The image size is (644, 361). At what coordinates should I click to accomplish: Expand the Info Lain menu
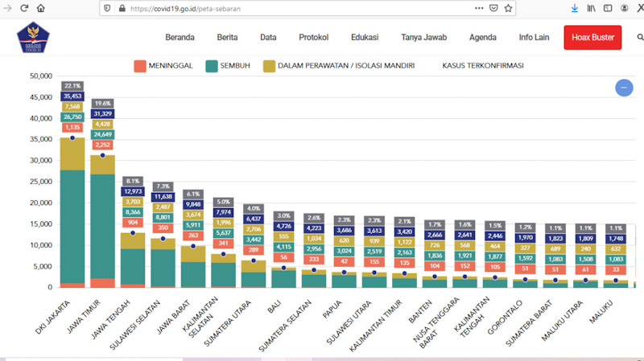535,38
